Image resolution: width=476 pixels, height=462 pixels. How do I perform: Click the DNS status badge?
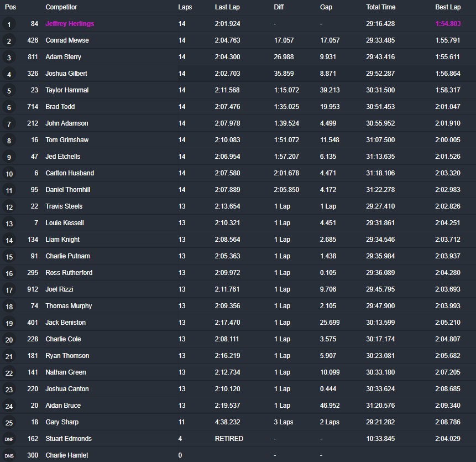pos(9,456)
